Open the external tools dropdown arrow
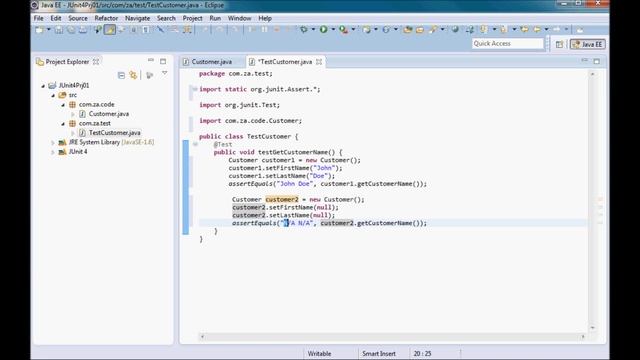The image size is (640, 360). (x=353, y=29)
